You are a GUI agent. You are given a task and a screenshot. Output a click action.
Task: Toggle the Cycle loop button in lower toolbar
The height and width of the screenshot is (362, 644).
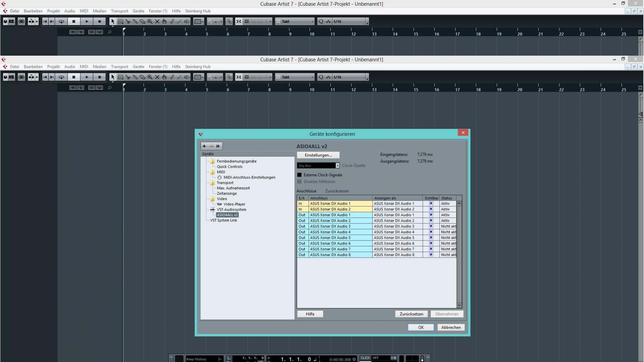61,77
